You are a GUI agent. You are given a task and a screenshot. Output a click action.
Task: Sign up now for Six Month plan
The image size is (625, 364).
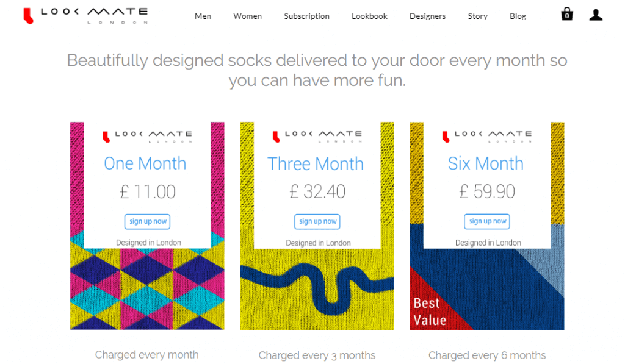click(x=487, y=221)
